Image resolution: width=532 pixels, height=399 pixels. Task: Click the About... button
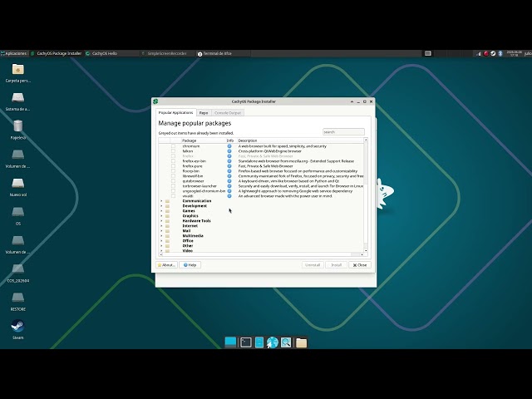pos(166,265)
